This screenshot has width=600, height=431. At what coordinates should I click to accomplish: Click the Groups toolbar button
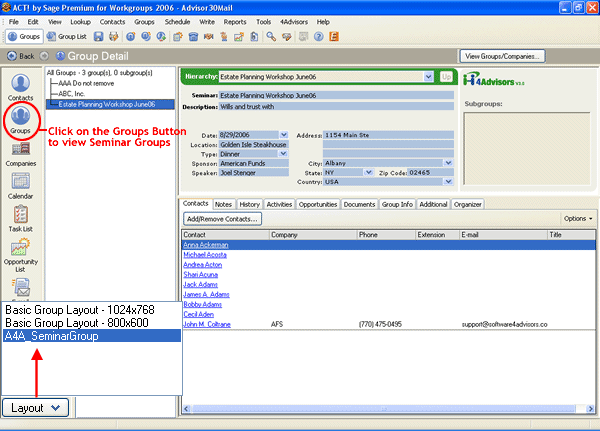point(24,37)
